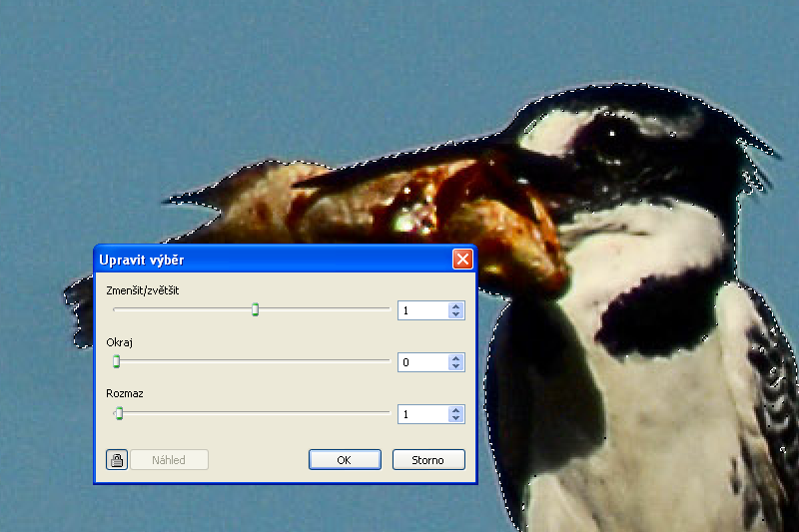Toggle the preview lock icon
The height and width of the screenshot is (532, 799).
tap(117, 460)
